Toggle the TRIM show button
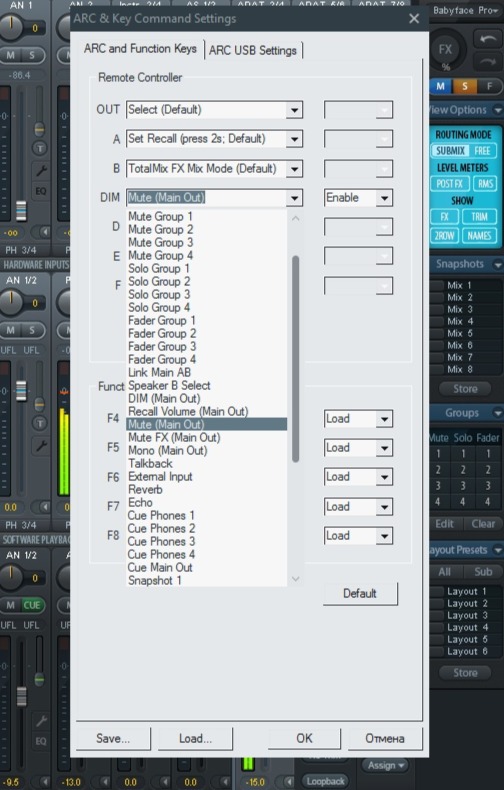504x790 pixels. point(479,217)
